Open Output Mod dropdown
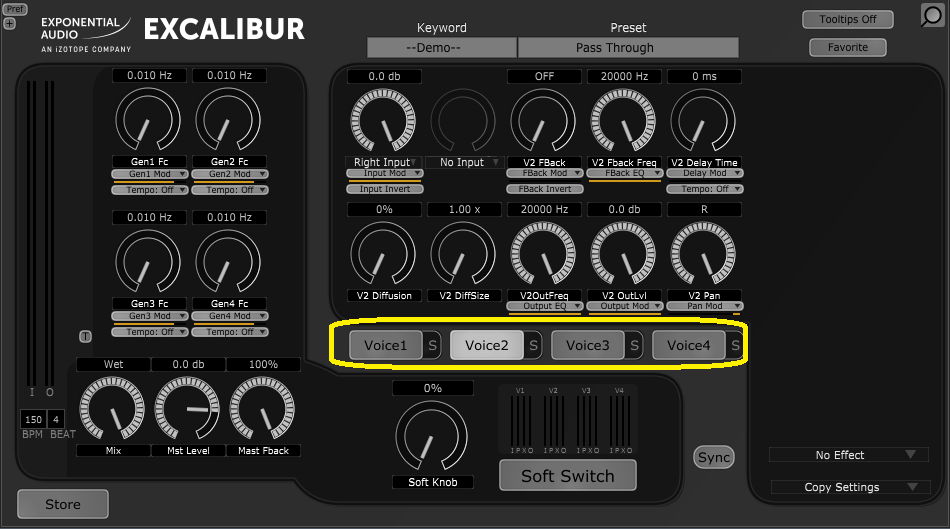The width and height of the screenshot is (950, 529). coord(625,307)
